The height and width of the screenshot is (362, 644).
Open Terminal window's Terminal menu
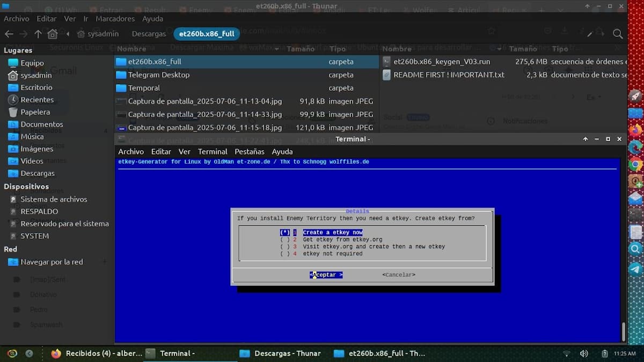pos(213,152)
